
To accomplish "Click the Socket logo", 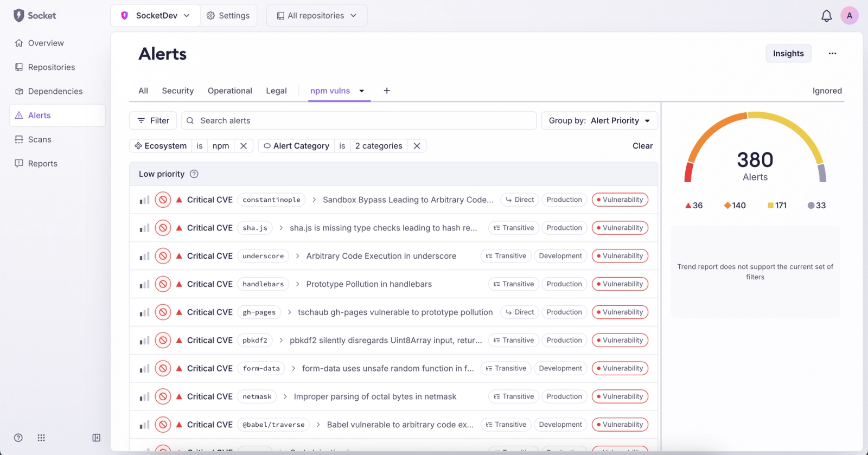I will (35, 16).
